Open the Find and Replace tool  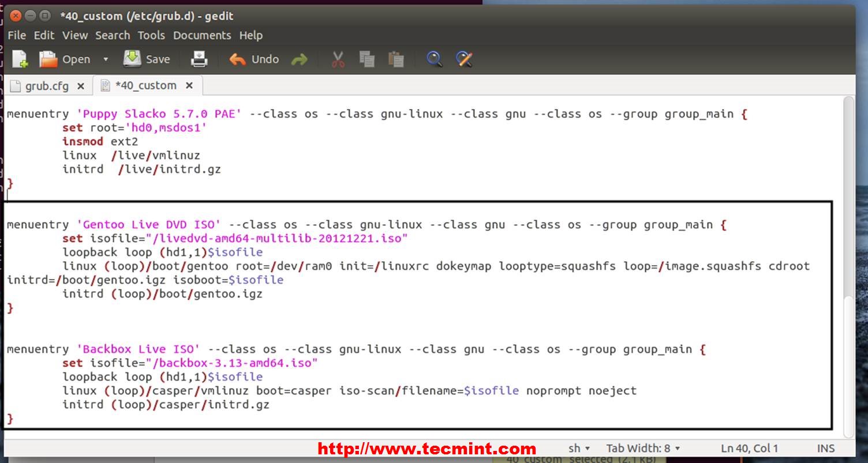(x=465, y=59)
